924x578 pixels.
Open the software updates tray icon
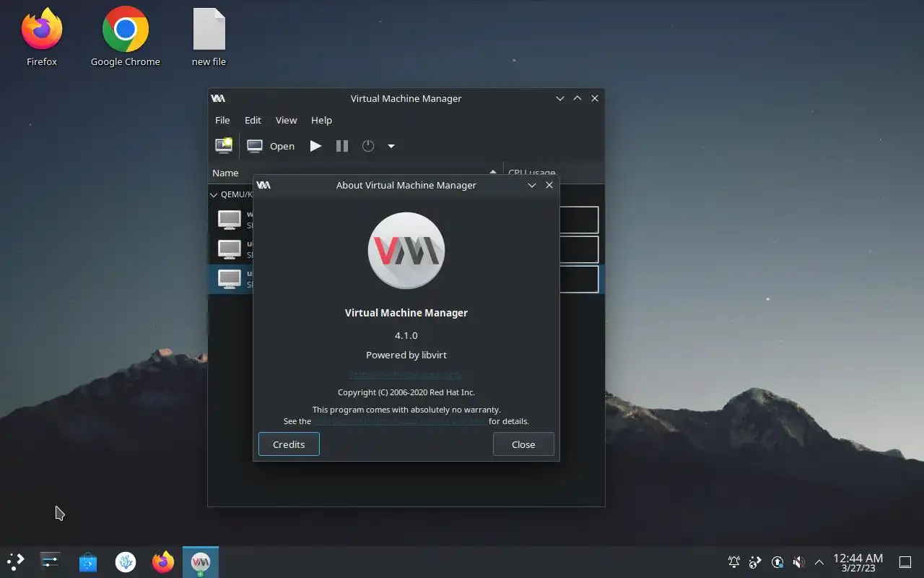tap(777, 561)
